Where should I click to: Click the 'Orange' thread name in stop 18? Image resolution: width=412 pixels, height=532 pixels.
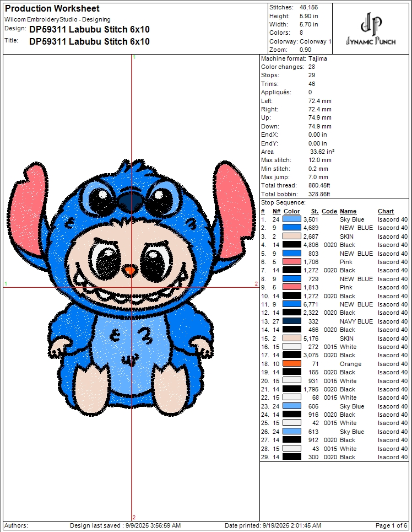[x=351, y=364]
